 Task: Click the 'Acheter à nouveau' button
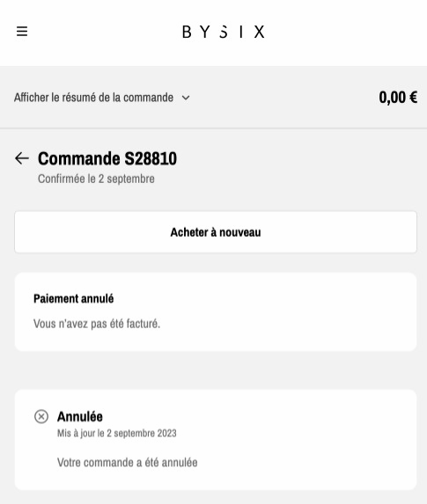(216, 232)
